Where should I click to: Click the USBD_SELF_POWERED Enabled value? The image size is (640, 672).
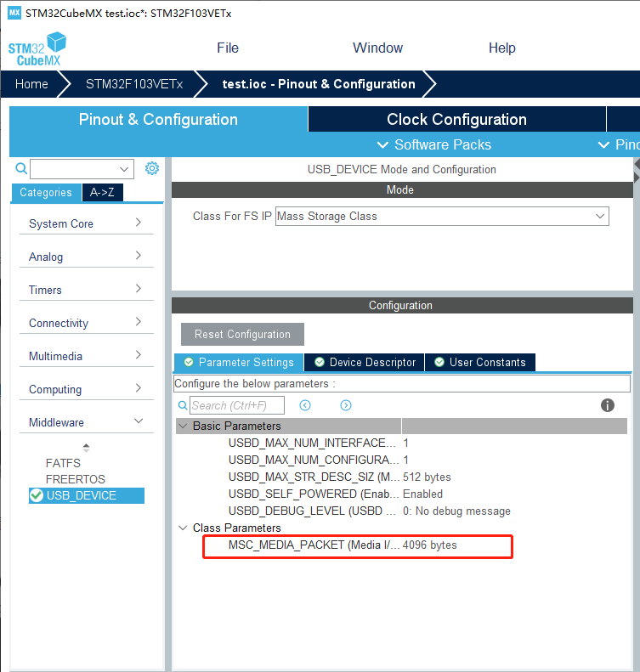422,494
